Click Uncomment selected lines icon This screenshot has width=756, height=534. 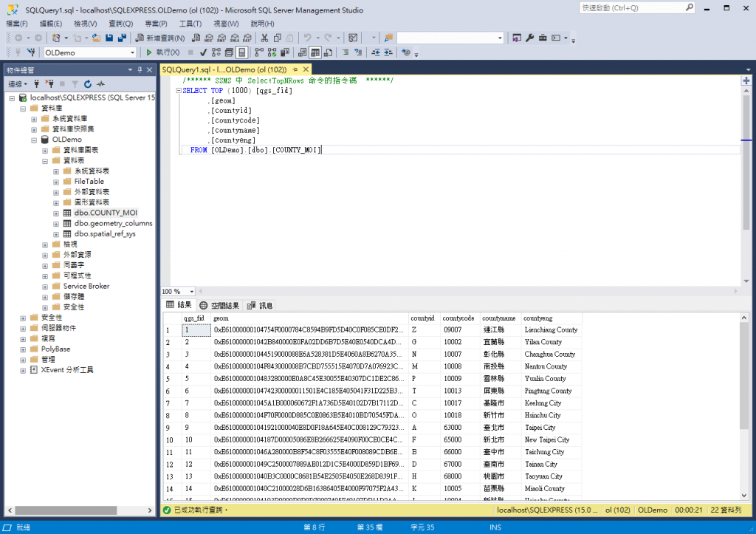click(358, 52)
